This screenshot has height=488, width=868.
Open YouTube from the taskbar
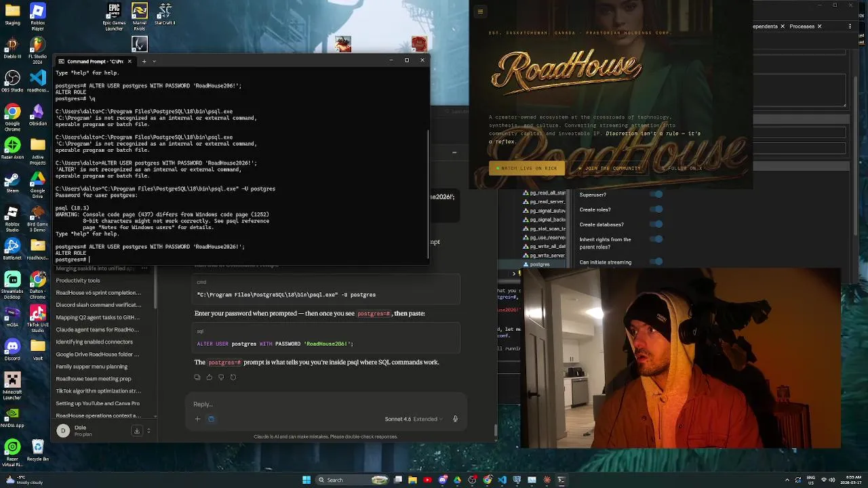pos(427,480)
